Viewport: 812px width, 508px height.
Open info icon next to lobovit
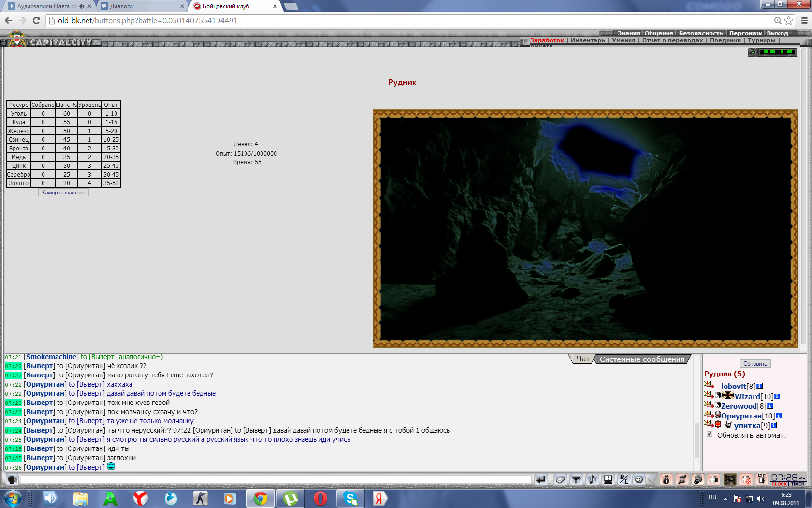pos(760,386)
